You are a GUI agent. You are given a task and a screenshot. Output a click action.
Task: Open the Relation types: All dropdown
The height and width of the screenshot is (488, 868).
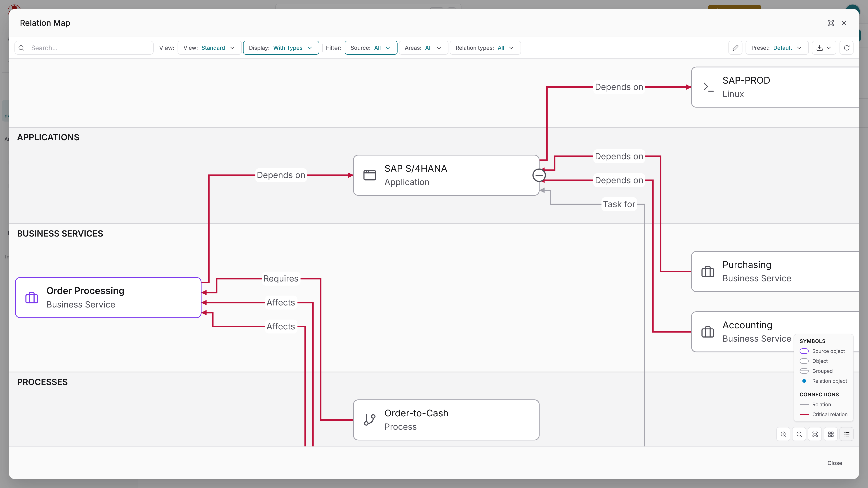(485, 48)
